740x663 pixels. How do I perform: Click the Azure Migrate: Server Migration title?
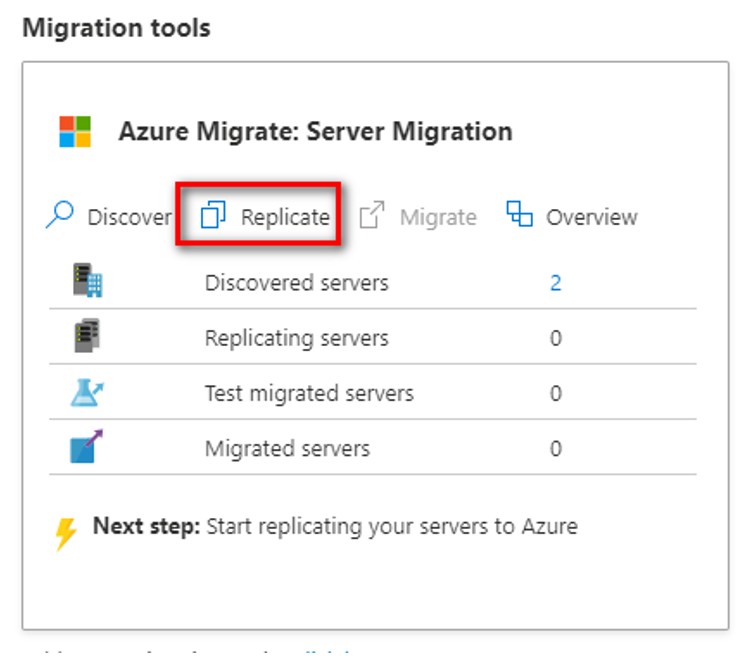[315, 132]
